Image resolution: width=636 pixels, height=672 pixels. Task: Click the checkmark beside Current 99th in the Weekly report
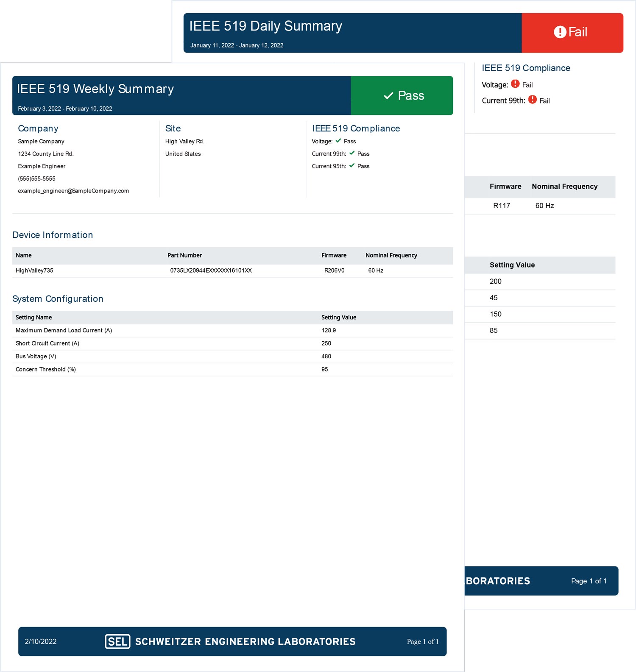(352, 153)
